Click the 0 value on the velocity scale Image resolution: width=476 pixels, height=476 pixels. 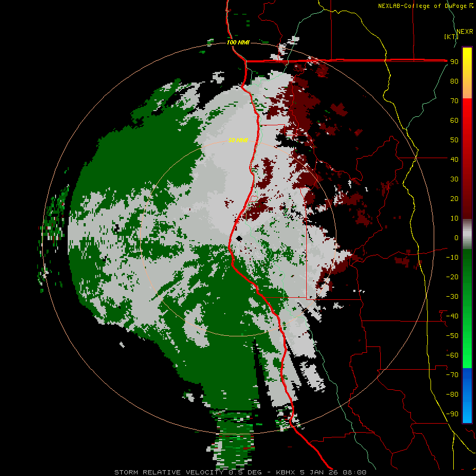tap(456, 238)
